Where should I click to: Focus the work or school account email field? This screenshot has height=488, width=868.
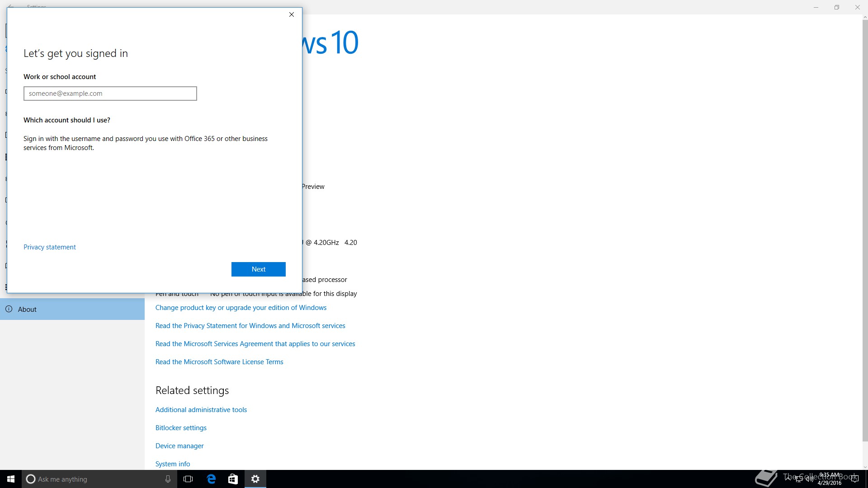click(x=110, y=94)
